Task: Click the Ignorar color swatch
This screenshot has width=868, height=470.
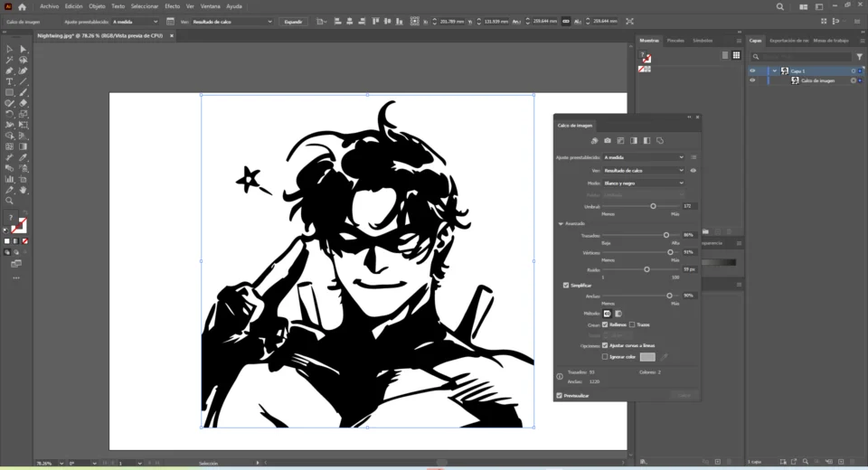Action: 647,357
